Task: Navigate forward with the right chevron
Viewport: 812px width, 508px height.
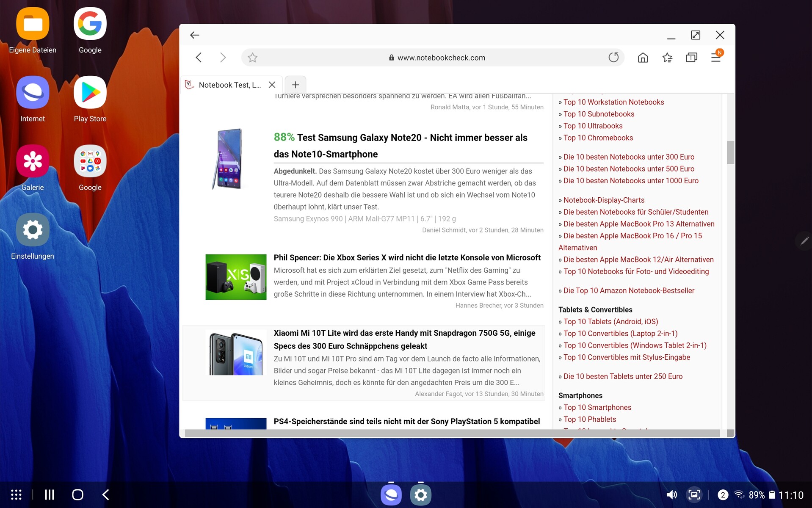Action: point(223,58)
